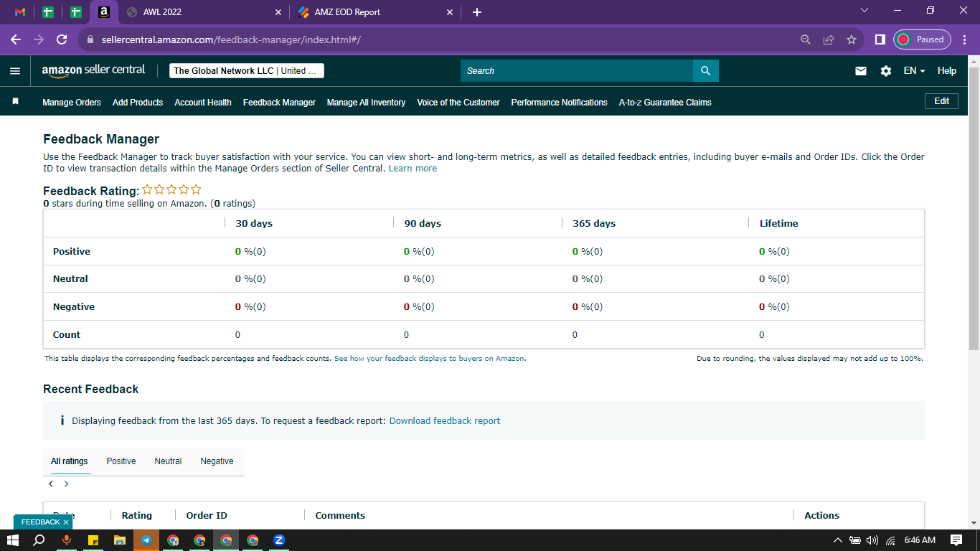The height and width of the screenshot is (551, 980).
Task: Open the settings gear in Seller Central
Action: point(886,71)
